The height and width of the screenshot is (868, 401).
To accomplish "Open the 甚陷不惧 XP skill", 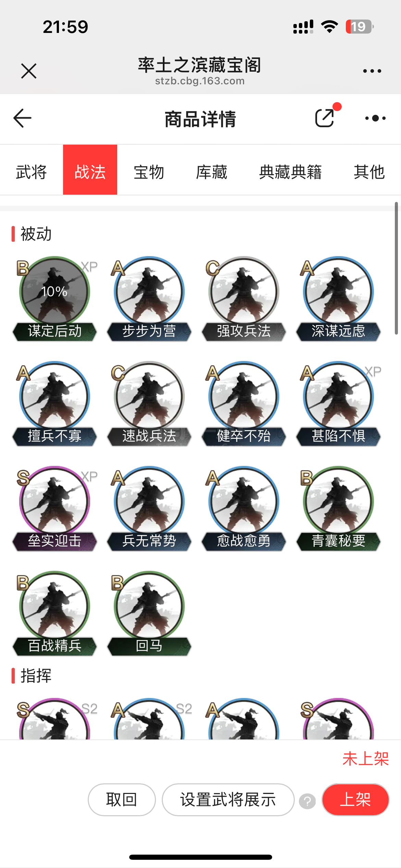I will click(338, 403).
